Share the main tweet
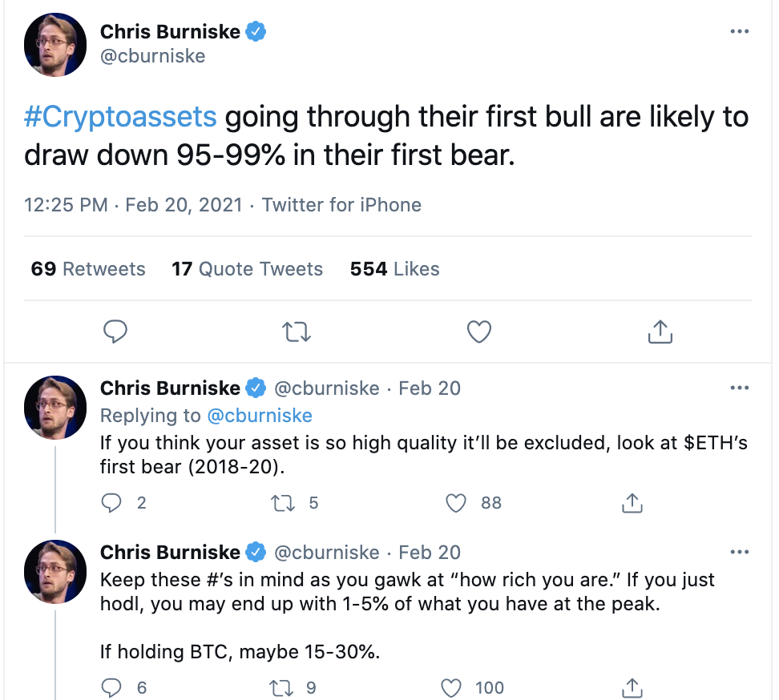This screenshot has height=700, width=779. tap(659, 331)
